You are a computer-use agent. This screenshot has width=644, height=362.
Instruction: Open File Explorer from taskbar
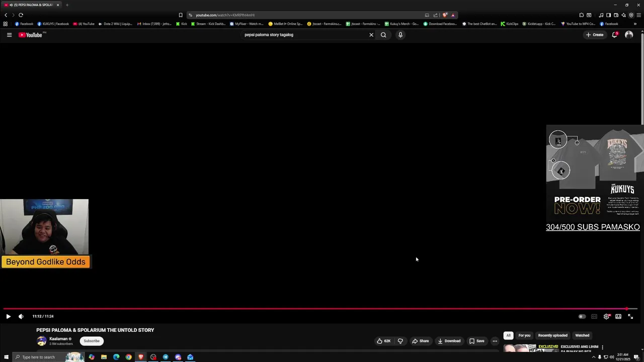[x=104, y=357]
